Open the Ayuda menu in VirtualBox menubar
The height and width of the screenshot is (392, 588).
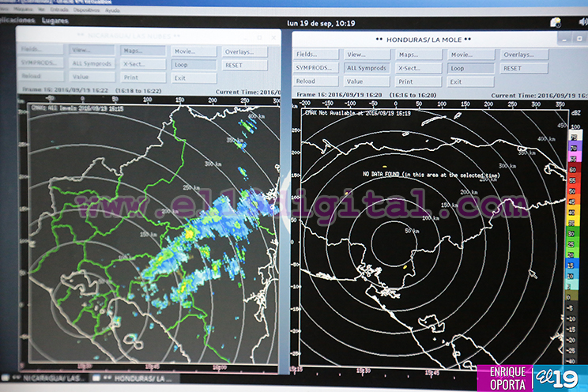[112, 10]
